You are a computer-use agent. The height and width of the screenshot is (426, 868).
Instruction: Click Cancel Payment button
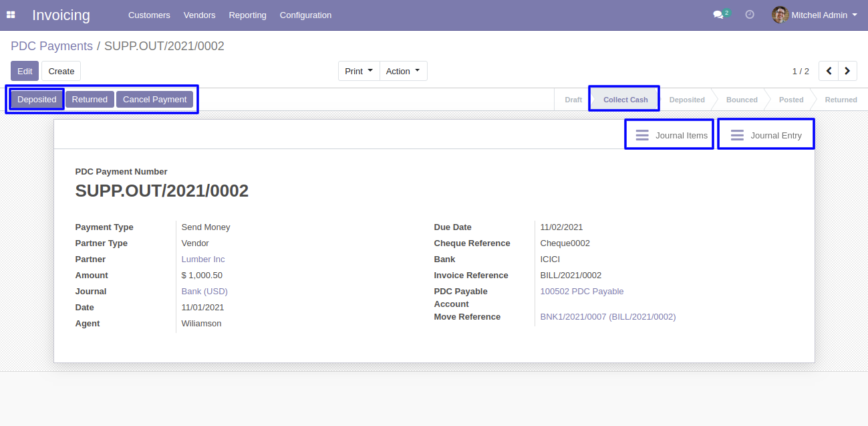(155, 100)
